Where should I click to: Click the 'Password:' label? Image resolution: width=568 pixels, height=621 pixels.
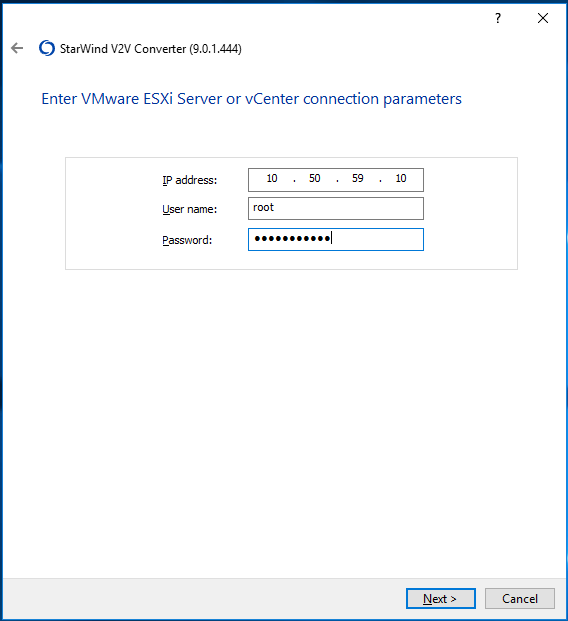point(187,240)
